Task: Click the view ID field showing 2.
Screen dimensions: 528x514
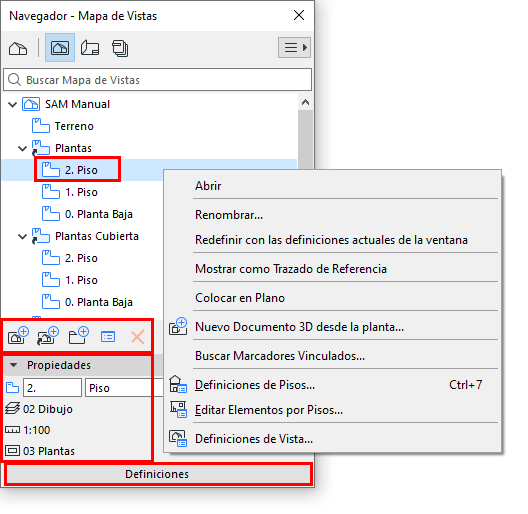Action: 52,388
